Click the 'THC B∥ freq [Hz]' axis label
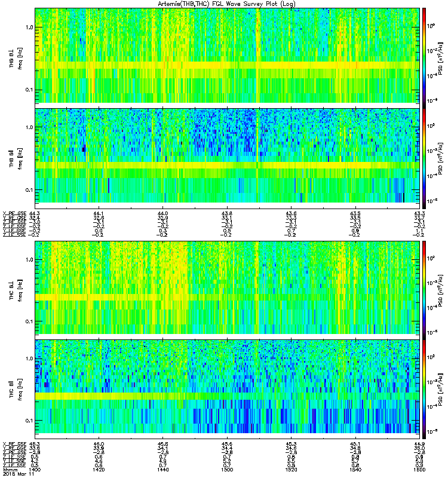The image size is (448, 478). pyautogui.click(x=16, y=389)
